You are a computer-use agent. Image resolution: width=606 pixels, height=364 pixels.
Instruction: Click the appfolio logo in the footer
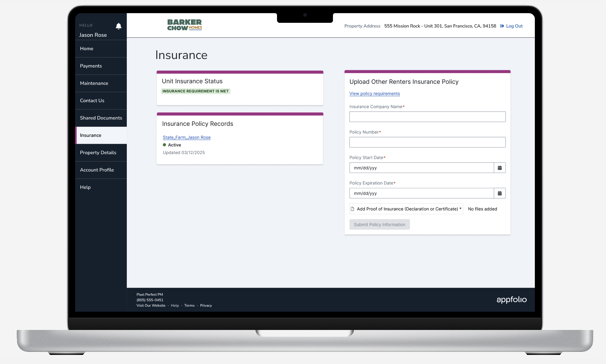512,300
